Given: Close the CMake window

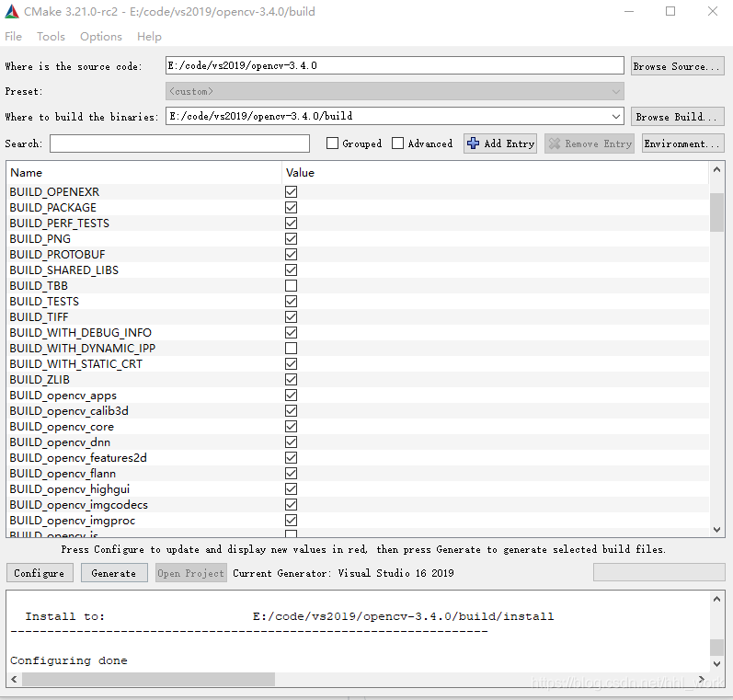Looking at the screenshot, I should pos(713,11).
